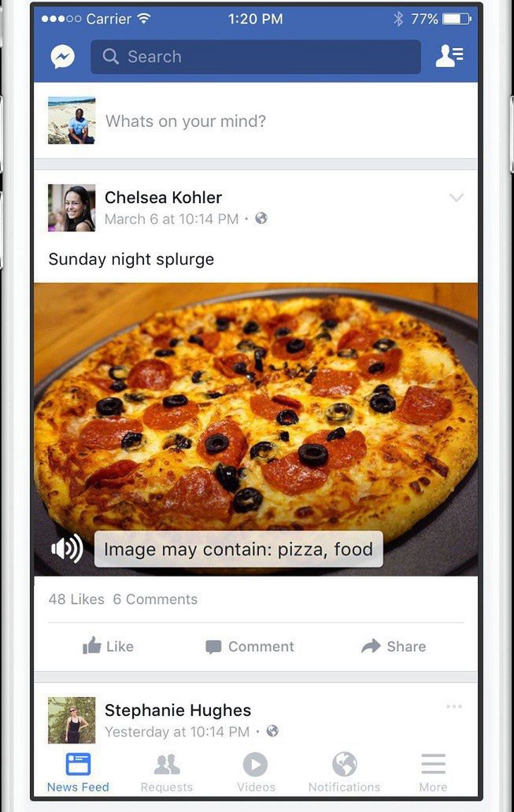The image size is (514, 812).
Task: Click the Like thumbs-up icon
Action: (92, 646)
